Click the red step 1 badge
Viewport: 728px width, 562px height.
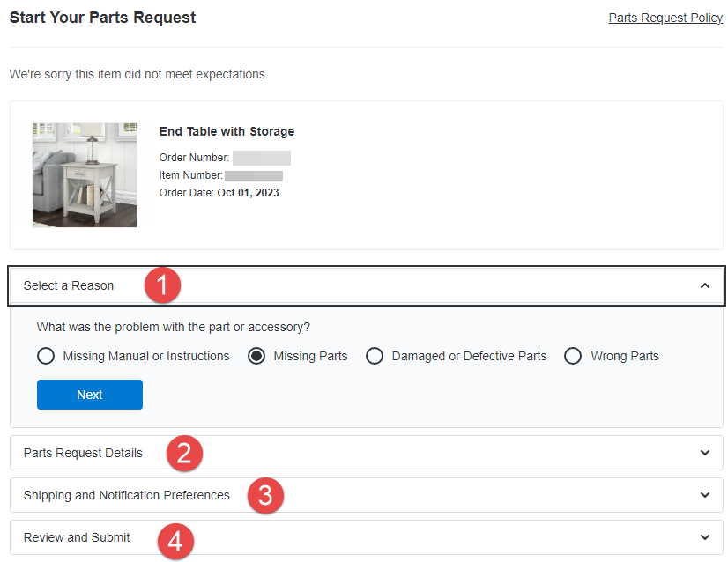162,285
